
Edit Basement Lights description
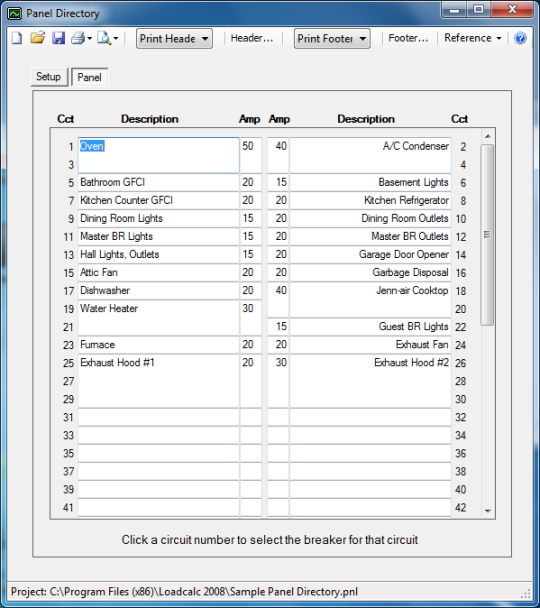(370, 182)
